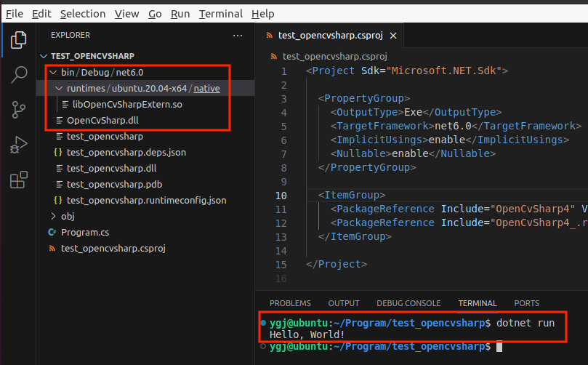Image resolution: width=588 pixels, height=365 pixels.
Task: Click the XML icon of test_opencvsharp.csproj in explorer
Action: pyautogui.click(x=52, y=249)
